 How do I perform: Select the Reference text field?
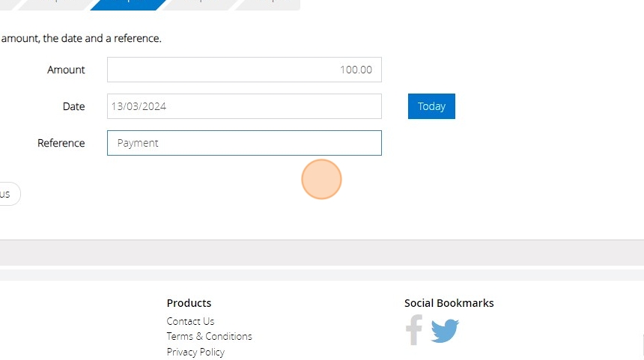click(244, 143)
